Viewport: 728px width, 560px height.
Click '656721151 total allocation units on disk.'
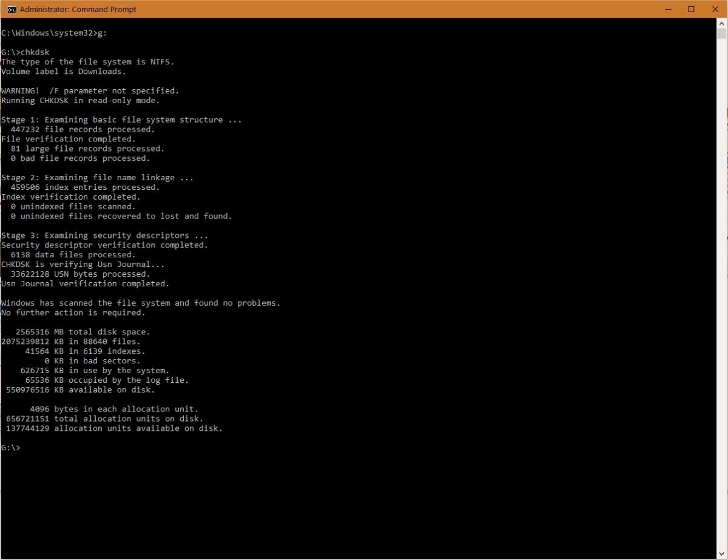pyautogui.click(x=105, y=419)
